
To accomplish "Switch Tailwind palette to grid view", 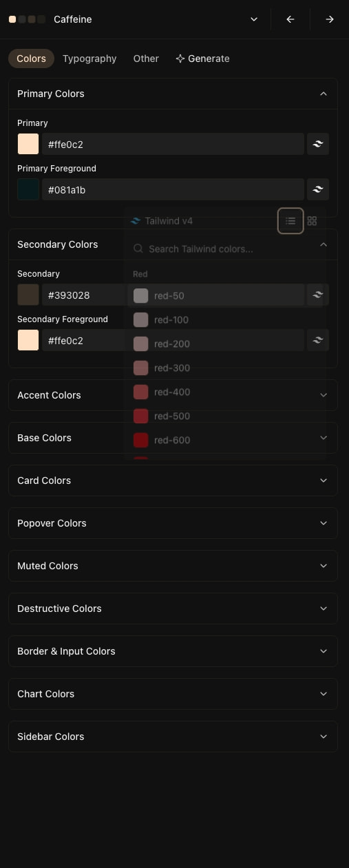I will [x=312, y=221].
